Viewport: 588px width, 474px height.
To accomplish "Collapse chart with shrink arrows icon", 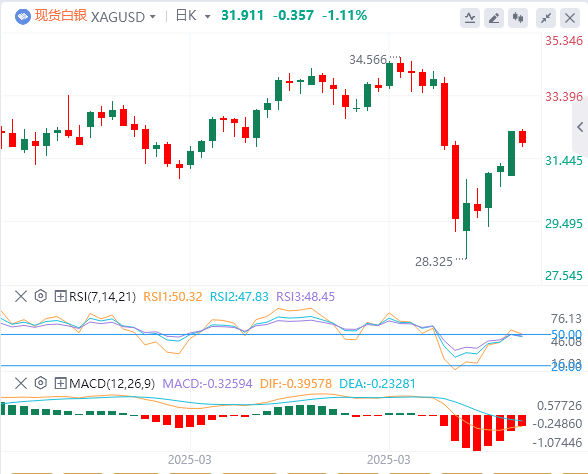I will tap(546, 18).
